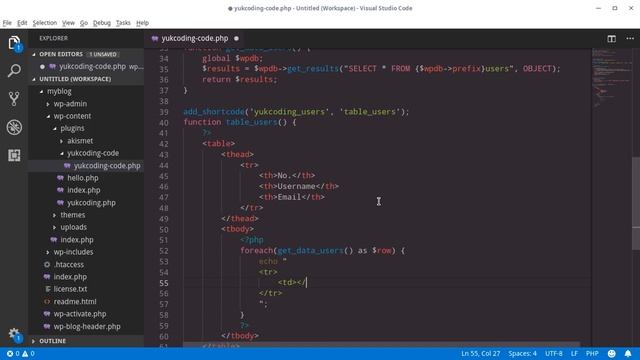Open license.txt in the explorer
The height and width of the screenshot is (360, 640).
(70, 289)
